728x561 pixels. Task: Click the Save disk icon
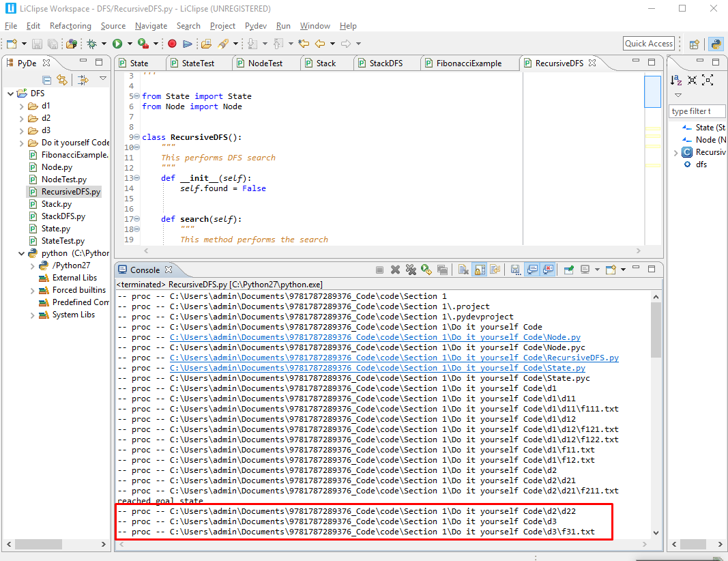pyautogui.click(x=37, y=44)
